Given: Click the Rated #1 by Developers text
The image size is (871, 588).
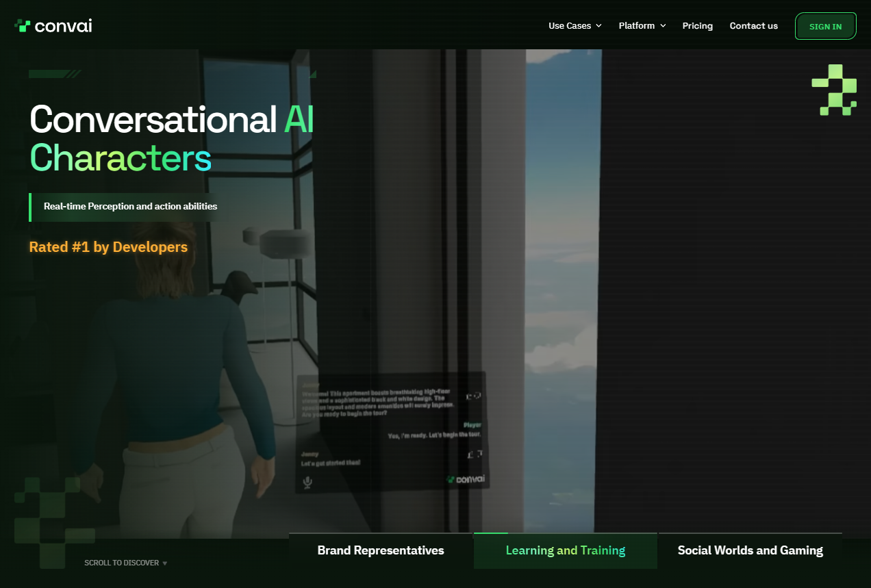Looking at the screenshot, I should point(108,247).
